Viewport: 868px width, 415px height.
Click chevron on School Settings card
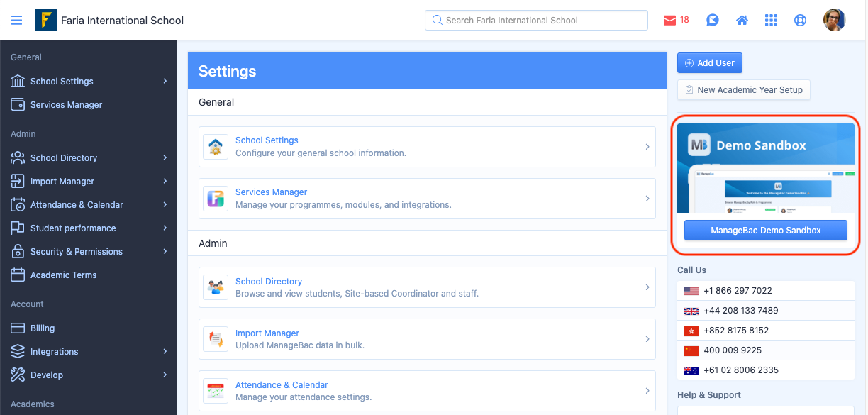click(x=647, y=147)
